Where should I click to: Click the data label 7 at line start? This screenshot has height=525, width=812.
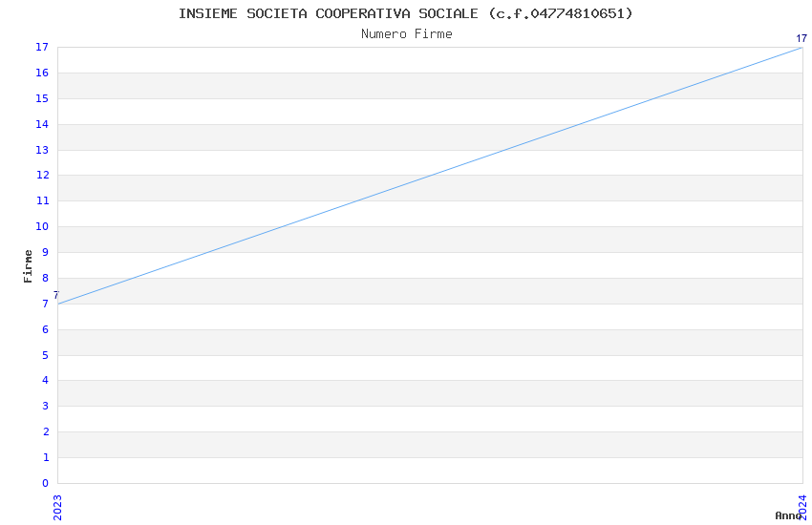click(x=56, y=295)
